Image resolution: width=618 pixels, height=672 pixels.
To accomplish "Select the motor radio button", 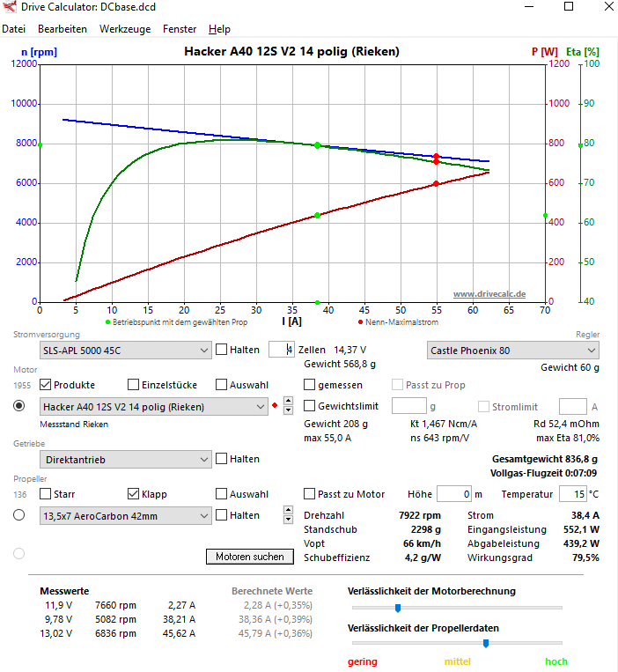I will 19,406.
